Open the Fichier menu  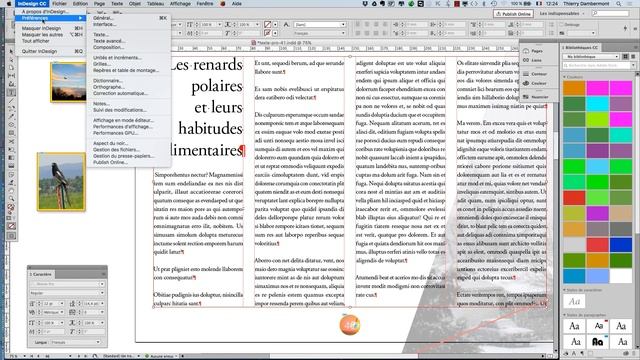point(60,4)
